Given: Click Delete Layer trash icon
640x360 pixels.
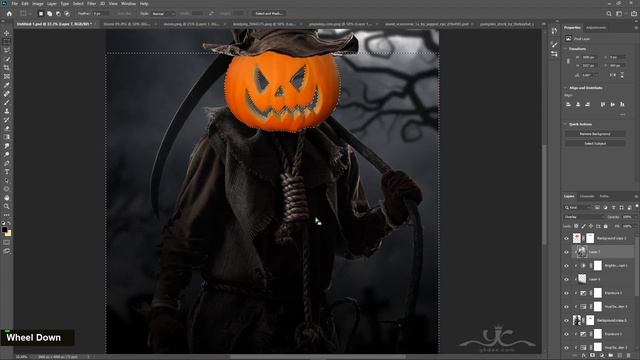Looking at the screenshot, I should click(629, 356).
